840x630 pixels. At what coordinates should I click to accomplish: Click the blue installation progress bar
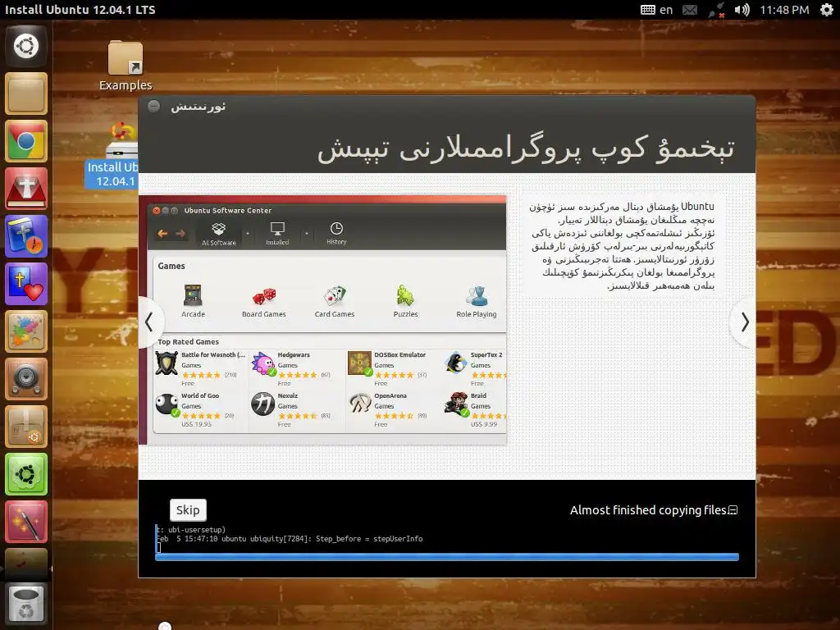[447, 557]
